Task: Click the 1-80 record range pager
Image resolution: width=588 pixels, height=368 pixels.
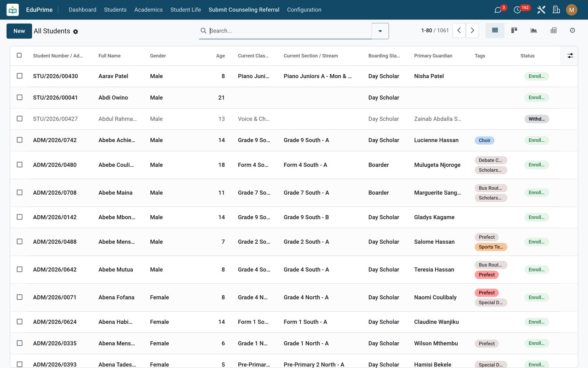Action: pos(426,31)
